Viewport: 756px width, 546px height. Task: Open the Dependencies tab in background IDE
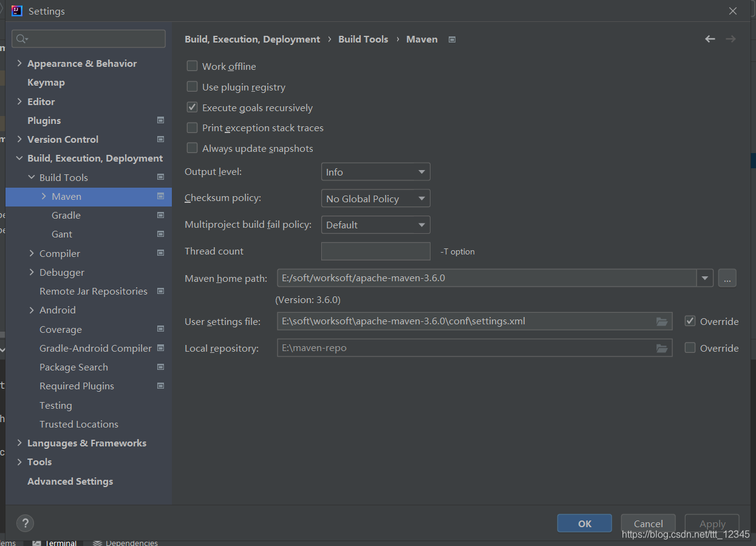tap(126, 542)
